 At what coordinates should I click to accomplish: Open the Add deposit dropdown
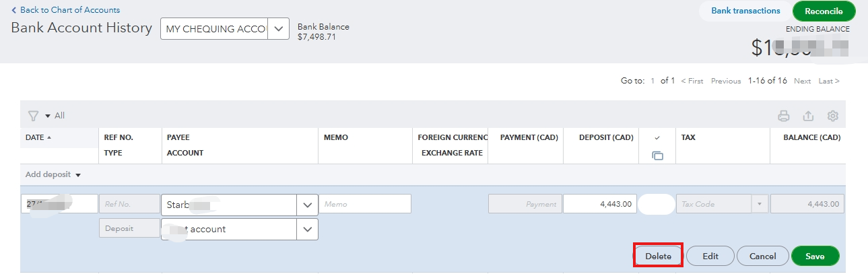click(53, 174)
